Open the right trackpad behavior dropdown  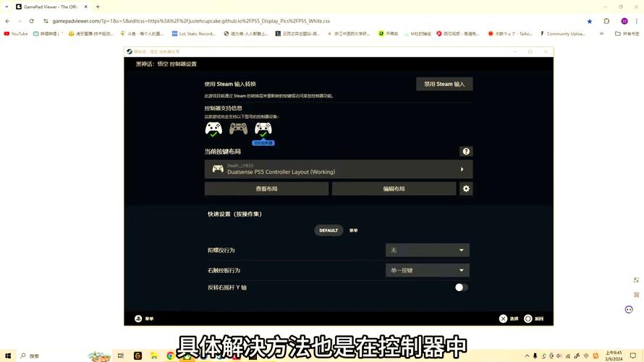427,270
